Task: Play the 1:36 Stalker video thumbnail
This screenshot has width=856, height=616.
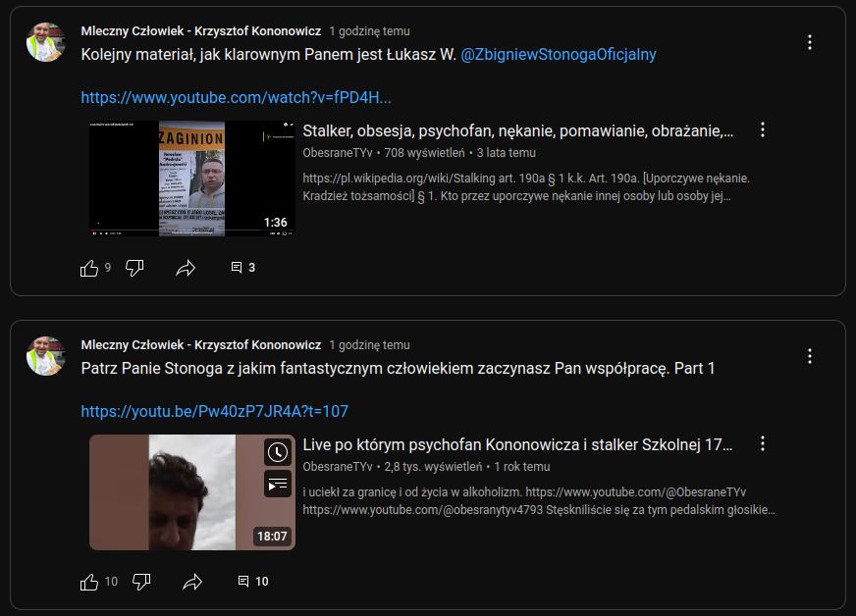Action: pos(191,178)
